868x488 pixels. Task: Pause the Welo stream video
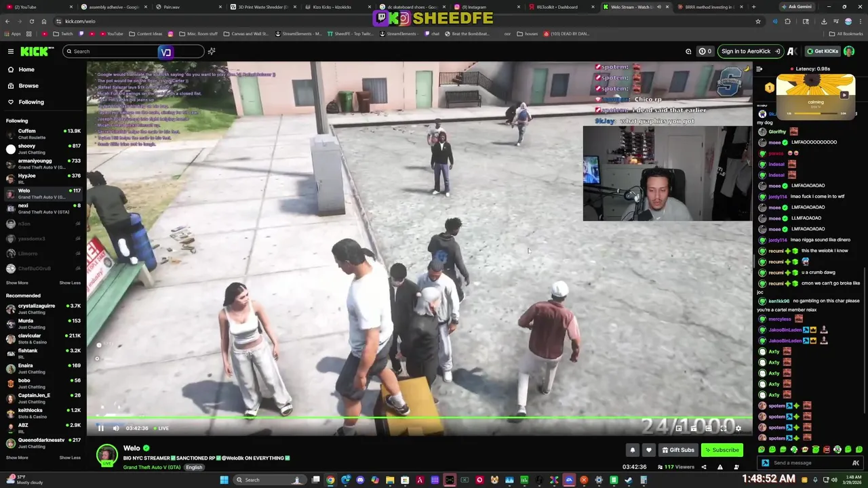point(101,428)
